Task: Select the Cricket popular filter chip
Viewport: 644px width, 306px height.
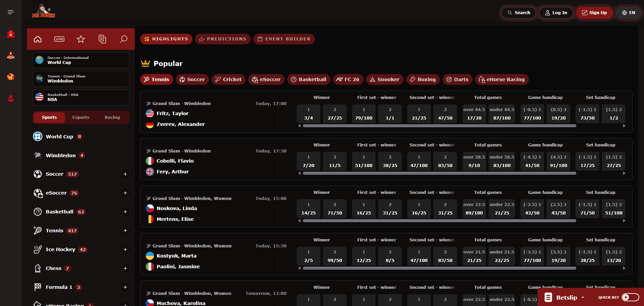Action: click(228, 79)
